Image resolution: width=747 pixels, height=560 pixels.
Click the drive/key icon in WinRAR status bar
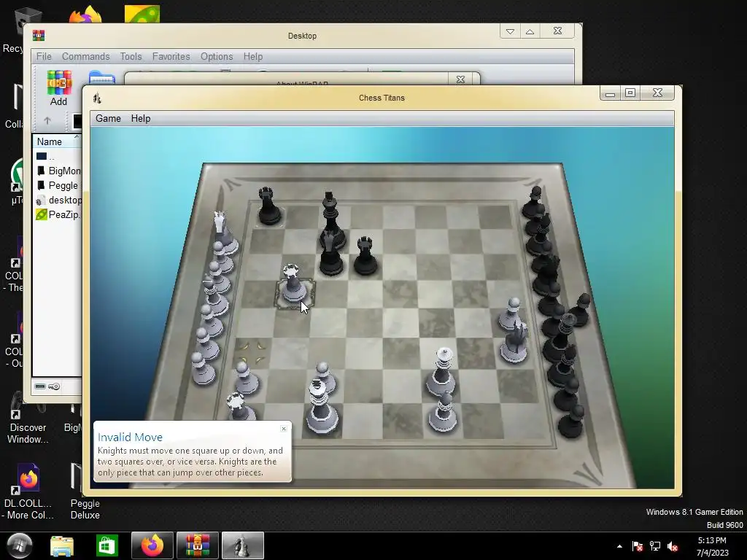tap(47, 386)
